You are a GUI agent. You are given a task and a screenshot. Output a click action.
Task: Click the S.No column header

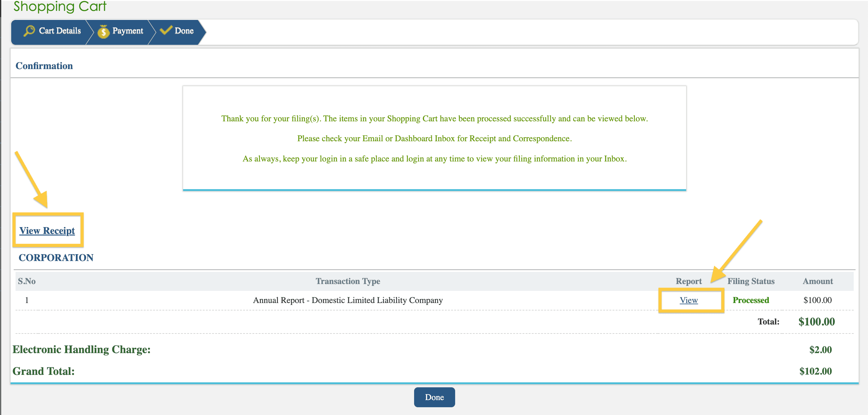click(x=27, y=281)
